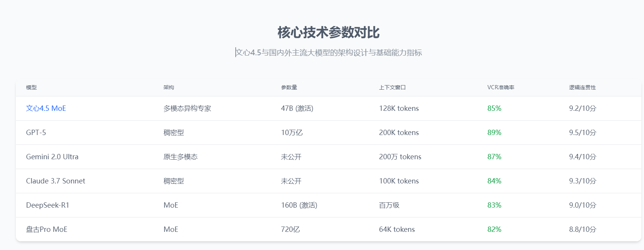Click the 架构 column header
Screen dimensions: 644x250
169,87
